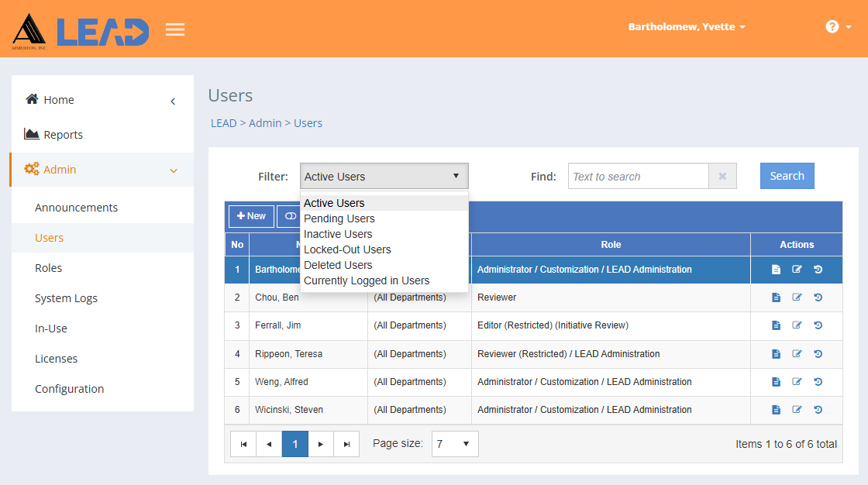Image resolution: width=868 pixels, height=485 pixels.
Task: Switch to the System Logs section
Action: 67,298
